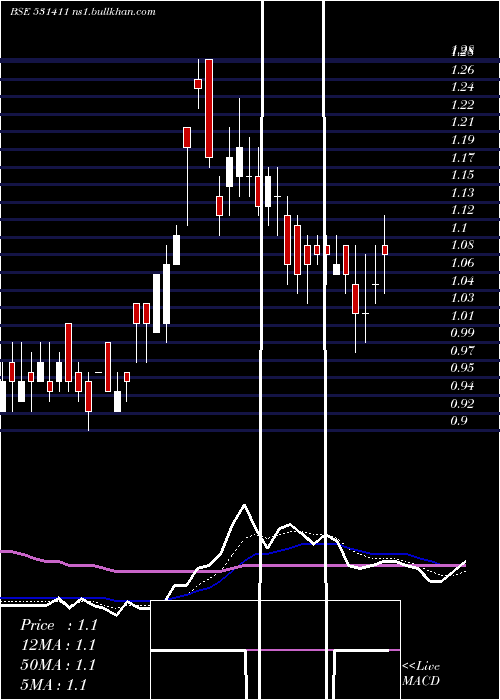Click the 1.26 price axis label
The image size is (500, 700).
click(462, 70)
